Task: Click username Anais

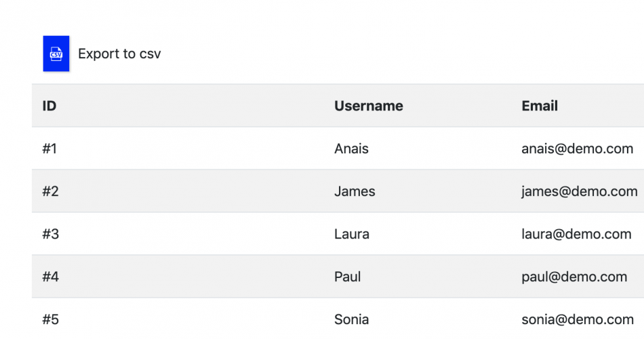Action: coord(351,148)
